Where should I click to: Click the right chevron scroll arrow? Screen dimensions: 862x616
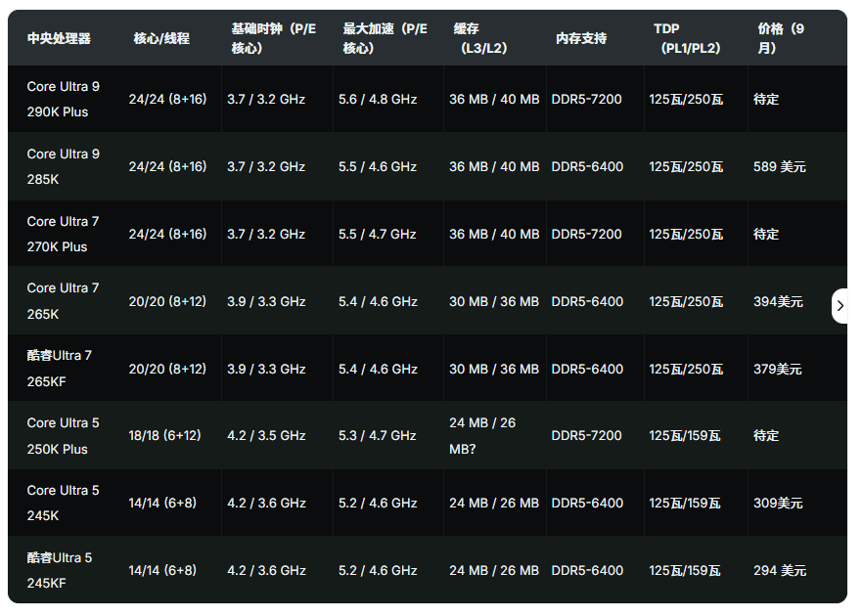839,306
